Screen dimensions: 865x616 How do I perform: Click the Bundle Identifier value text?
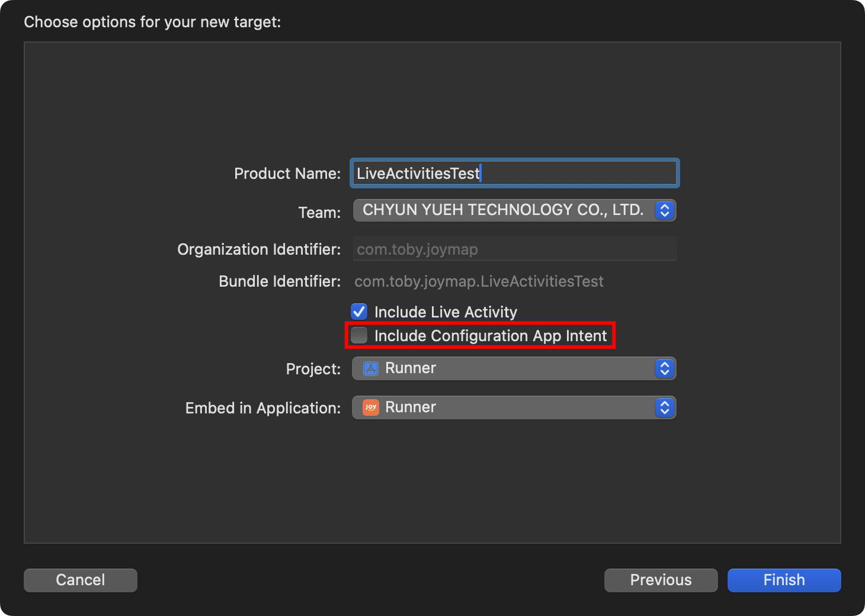tap(479, 281)
